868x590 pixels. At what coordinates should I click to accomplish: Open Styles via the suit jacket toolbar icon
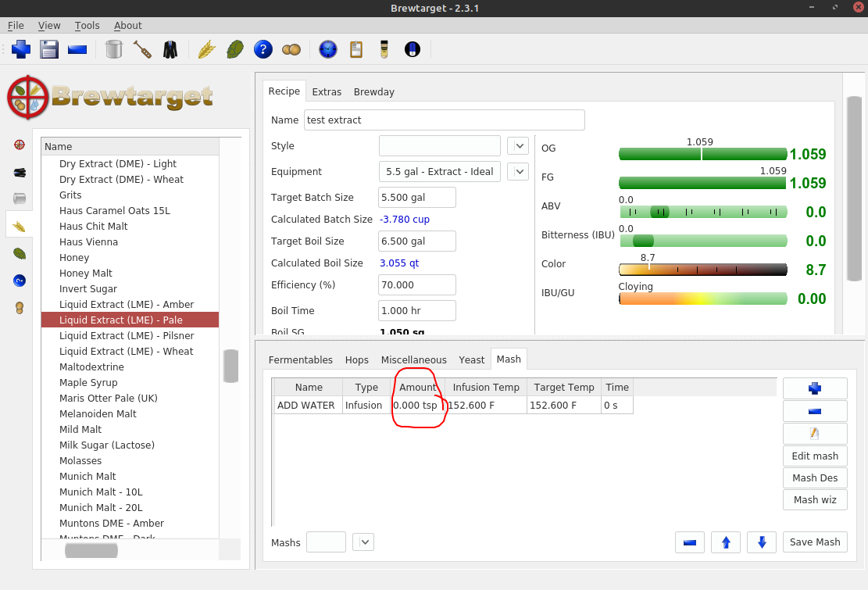tap(170, 49)
